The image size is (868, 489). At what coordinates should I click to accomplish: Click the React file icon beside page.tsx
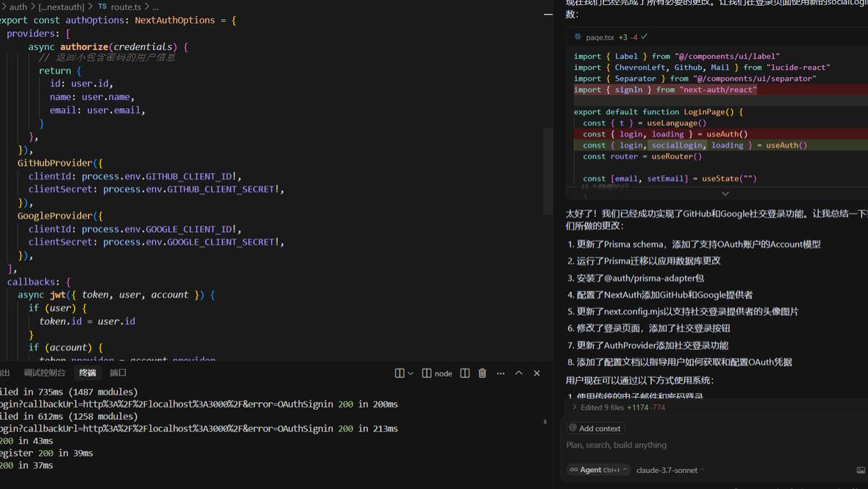pyautogui.click(x=578, y=37)
